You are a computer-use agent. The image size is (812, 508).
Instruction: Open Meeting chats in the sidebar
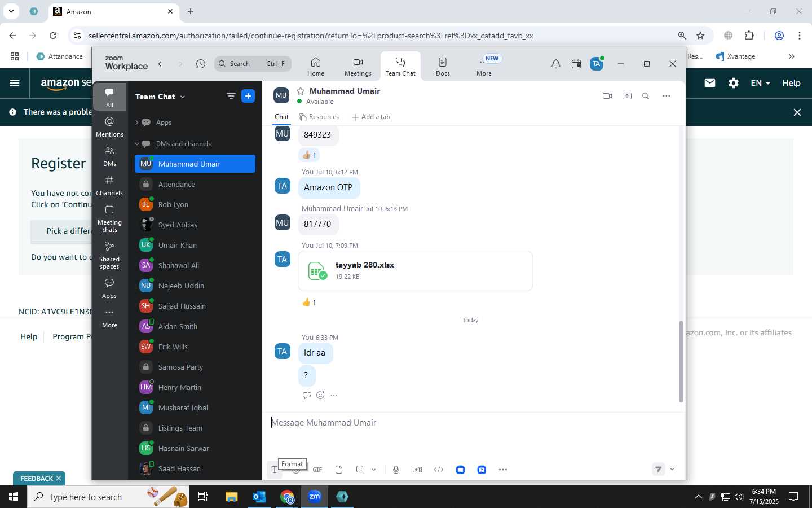pos(109,218)
